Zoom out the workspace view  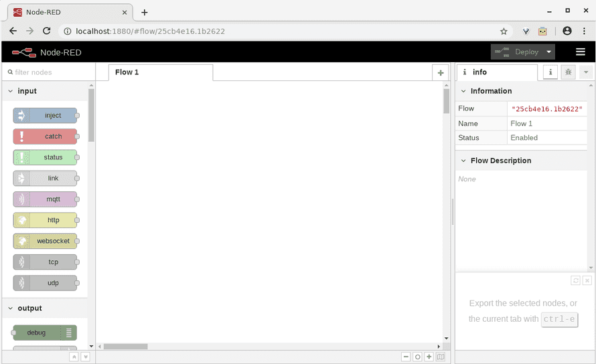pos(406,357)
